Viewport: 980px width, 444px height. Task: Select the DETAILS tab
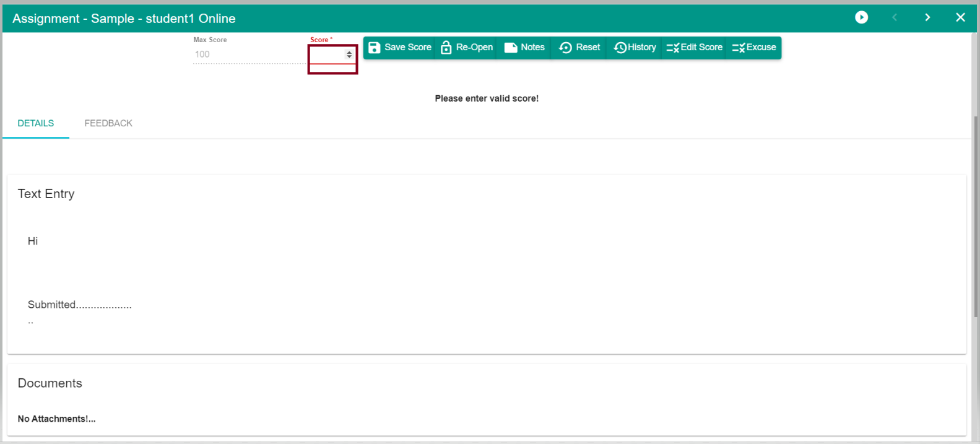point(36,123)
